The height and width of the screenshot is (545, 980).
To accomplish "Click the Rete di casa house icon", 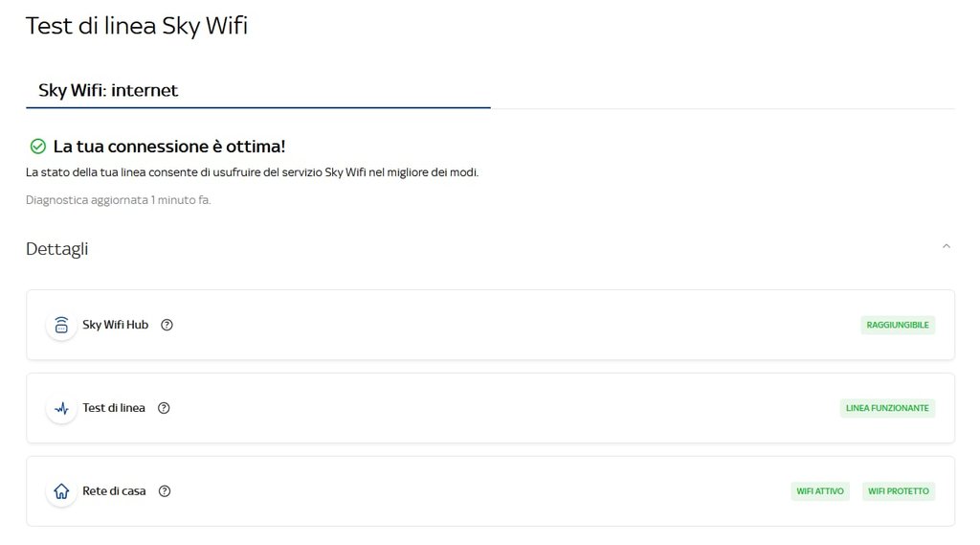I will [61, 492].
